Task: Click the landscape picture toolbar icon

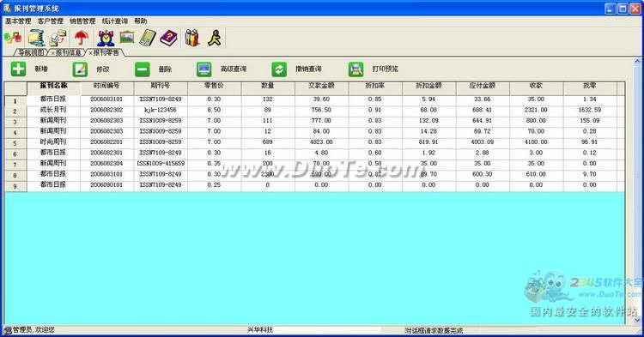Action: click(x=127, y=38)
